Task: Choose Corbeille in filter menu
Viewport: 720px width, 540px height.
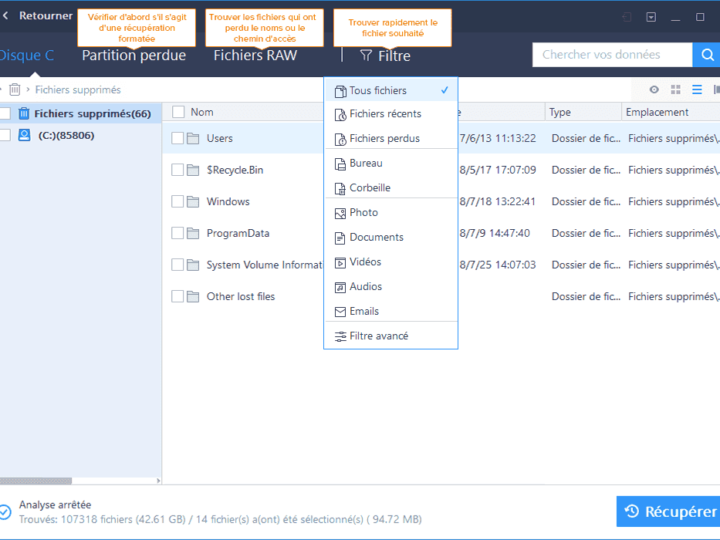Action: (x=391, y=188)
